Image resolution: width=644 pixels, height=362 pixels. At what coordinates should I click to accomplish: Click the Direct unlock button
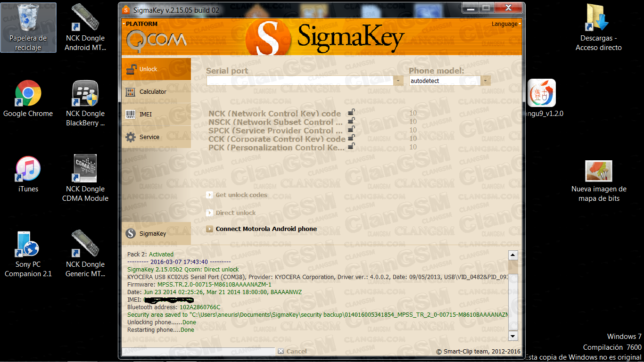point(231,213)
